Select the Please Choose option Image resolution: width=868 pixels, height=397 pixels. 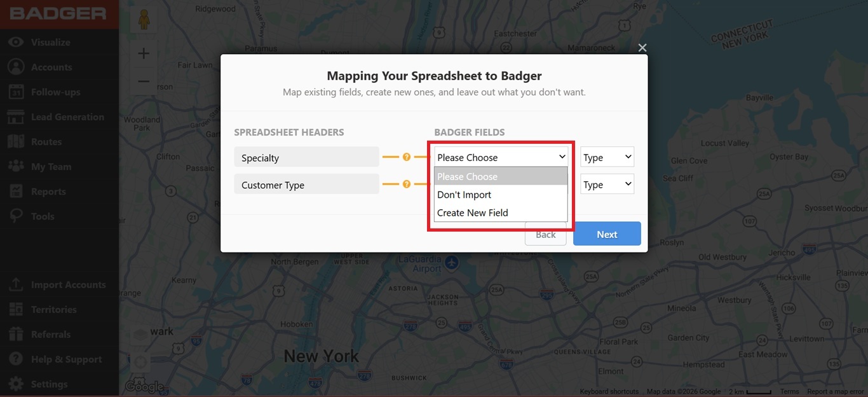501,176
